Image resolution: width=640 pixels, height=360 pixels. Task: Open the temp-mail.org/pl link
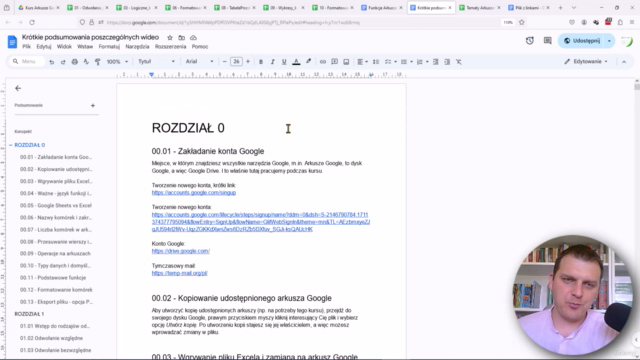click(180, 273)
